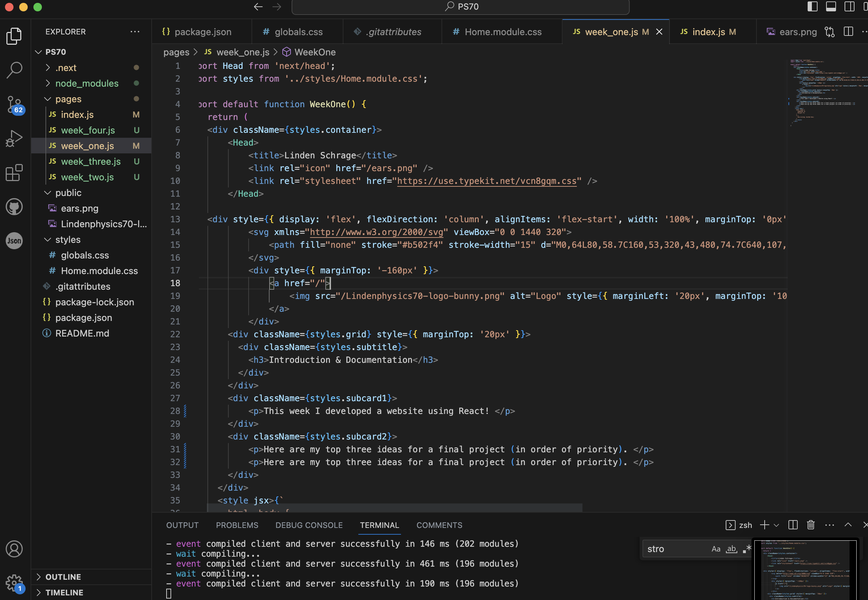868x600 pixels.
Task: Open the Search view in activity bar
Action: [x=14, y=70]
